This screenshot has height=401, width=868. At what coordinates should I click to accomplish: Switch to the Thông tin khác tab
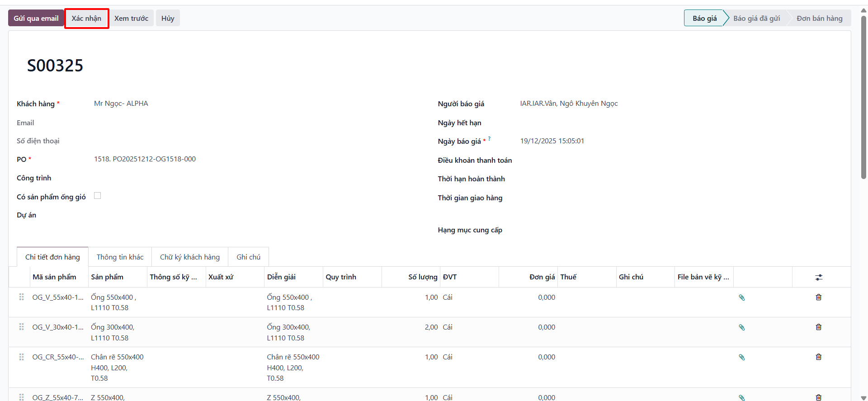tap(120, 257)
